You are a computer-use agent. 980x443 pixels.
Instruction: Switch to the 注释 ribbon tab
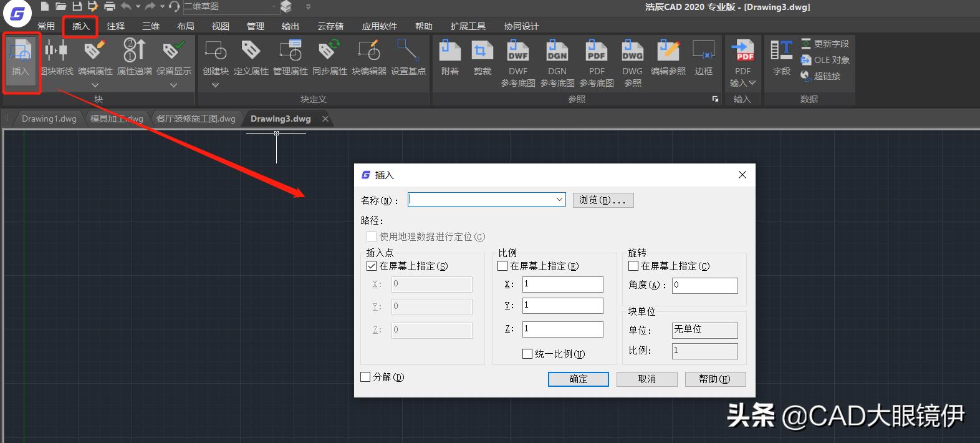point(116,26)
